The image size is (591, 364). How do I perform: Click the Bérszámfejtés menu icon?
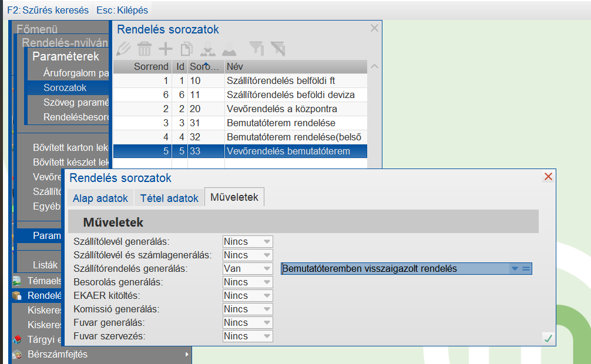coord(16,354)
